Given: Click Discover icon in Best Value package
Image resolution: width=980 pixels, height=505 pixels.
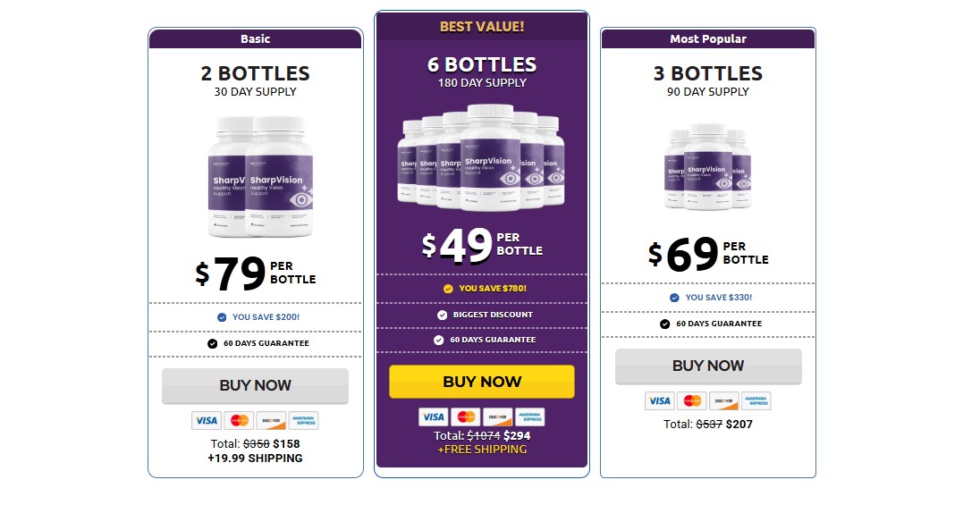Looking at the screenshot, I should point(497,417).
